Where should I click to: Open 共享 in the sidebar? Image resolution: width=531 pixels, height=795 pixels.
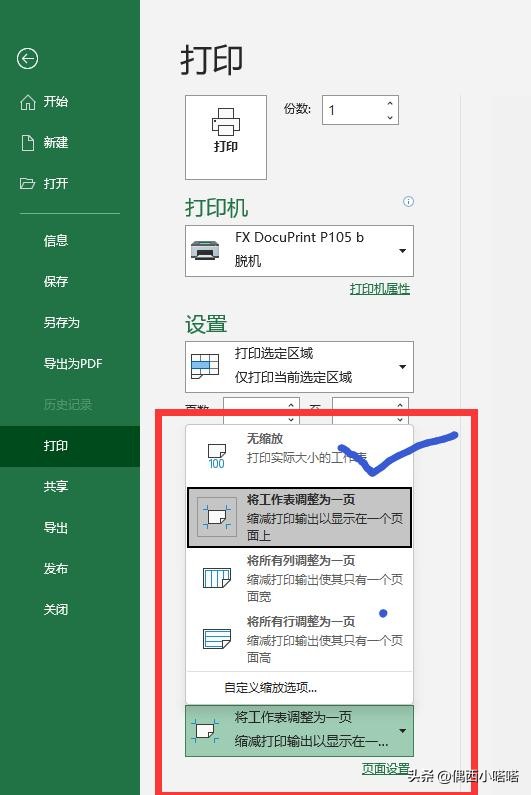click(70, 487)
